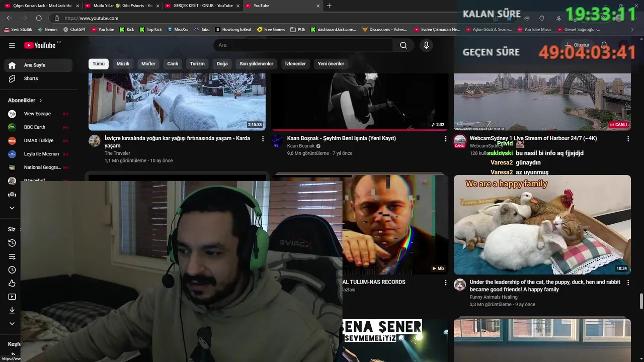Open Your videos play icon in sidebar
The width and height of the screenshot is (644, 362).
click(12, 297)
